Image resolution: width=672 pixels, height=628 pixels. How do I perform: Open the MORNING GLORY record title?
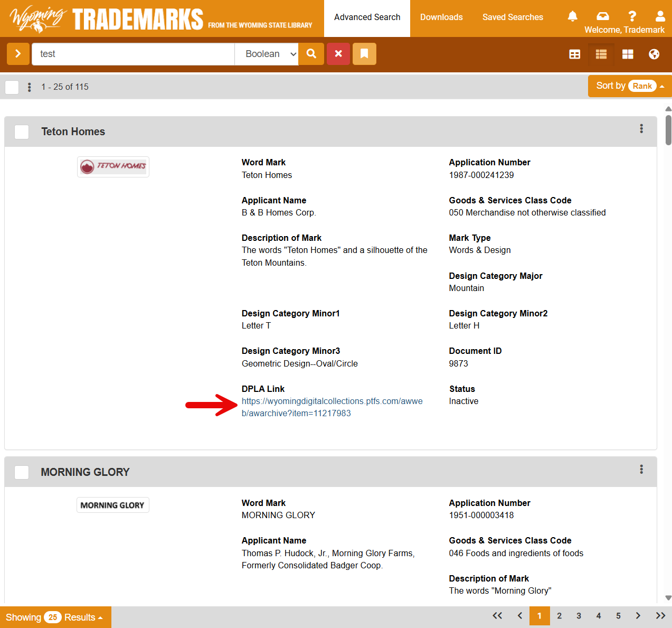pyautogui.click(x=86, y=472)
